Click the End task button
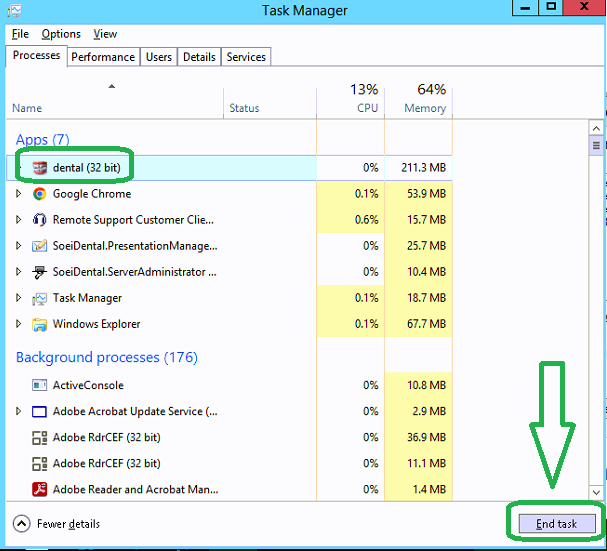This screenshot has height=551, width=607. point(557,524)
